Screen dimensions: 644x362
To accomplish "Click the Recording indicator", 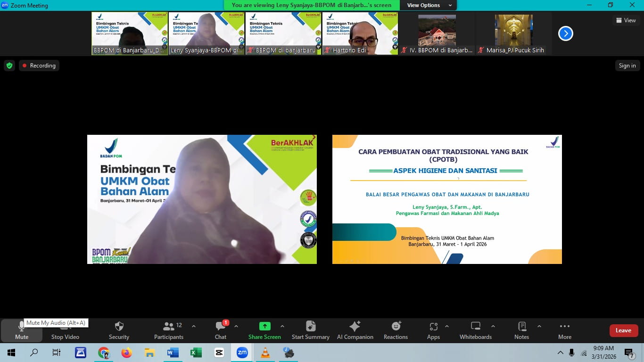I will point(39,66).
